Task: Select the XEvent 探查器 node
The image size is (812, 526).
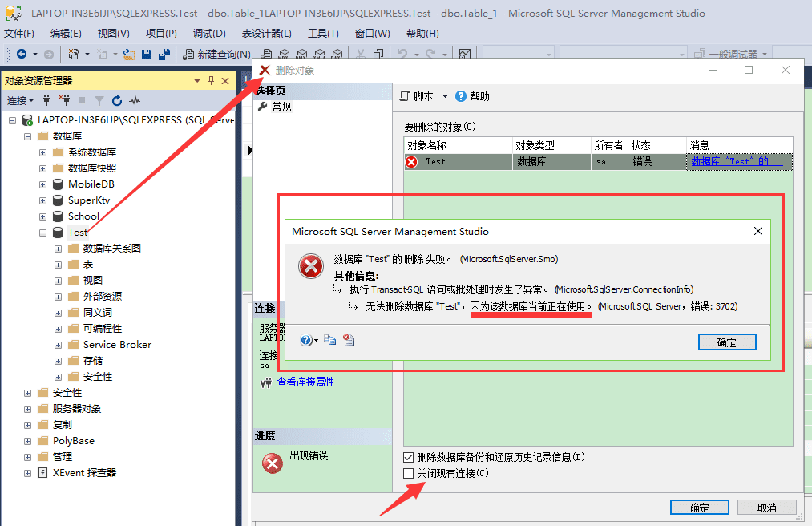Action: (x=84, y=473)
